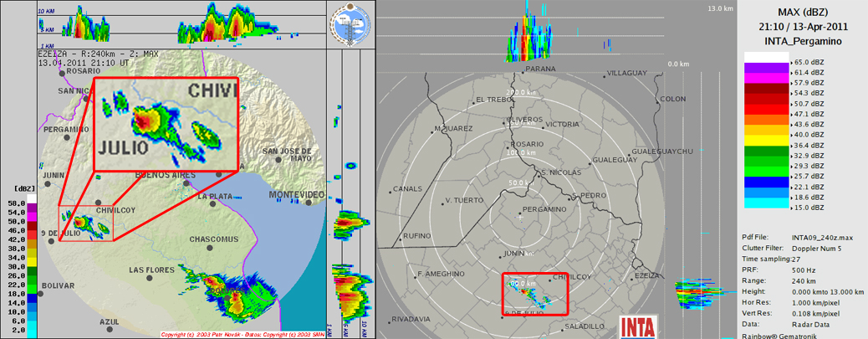
Task: Pick the 57.9 dBZ magenta swatch
Action: point(766,78)
